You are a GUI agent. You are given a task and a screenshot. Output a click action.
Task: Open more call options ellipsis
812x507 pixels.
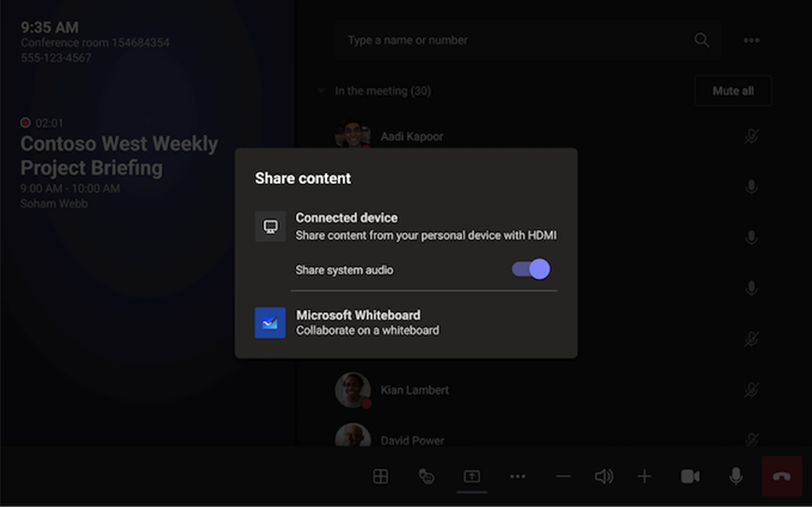[x=518, y=476]
